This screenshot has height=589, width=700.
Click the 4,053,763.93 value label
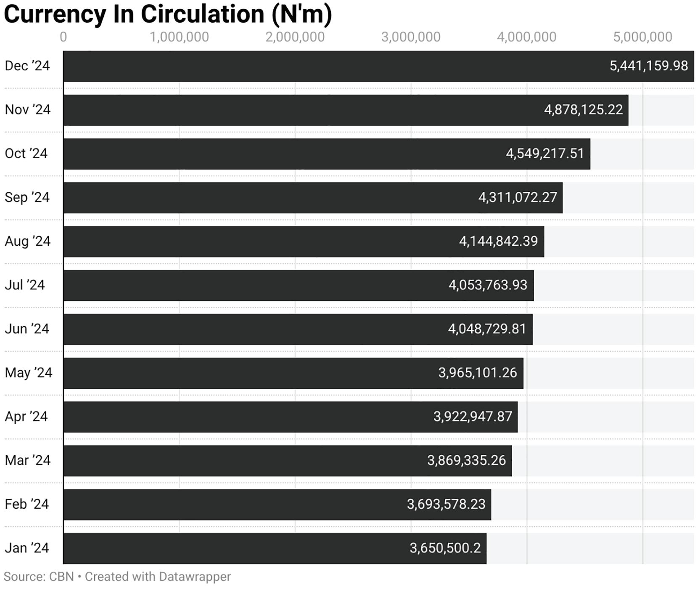coord(488,285)
